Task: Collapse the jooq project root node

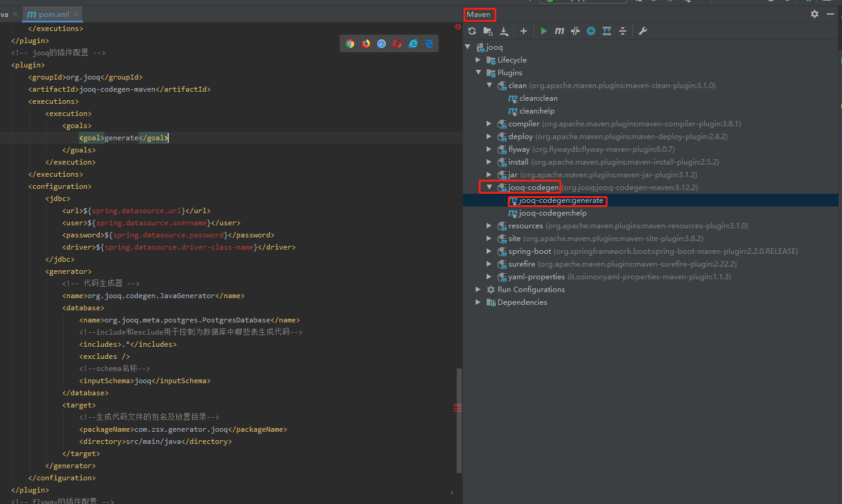Action: (x=468, y=47)
